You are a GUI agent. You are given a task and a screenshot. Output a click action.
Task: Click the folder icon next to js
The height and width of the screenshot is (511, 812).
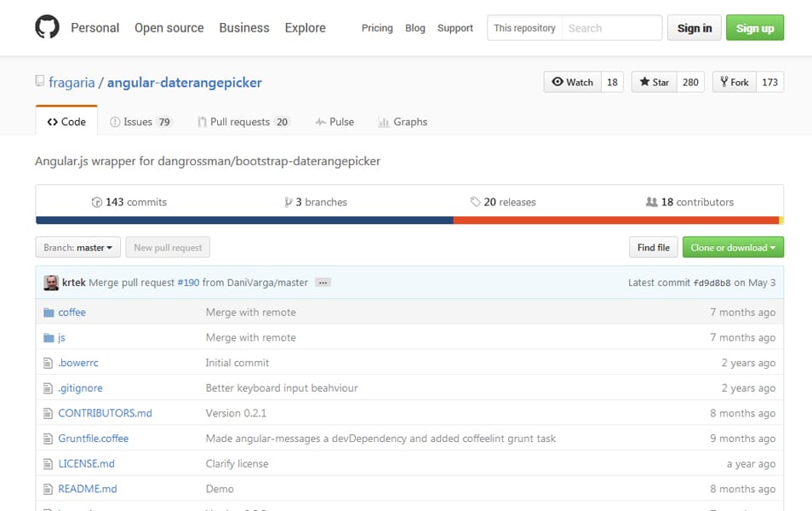pos(49,338)
